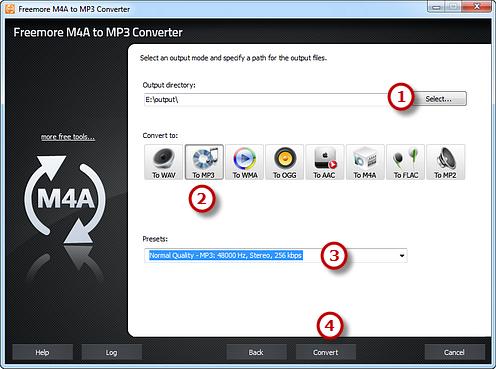Image resolution: width=496 pixels, height=369 pixels.
Task: Click the selected Normal Quality preset text
Action: (226, 255)
